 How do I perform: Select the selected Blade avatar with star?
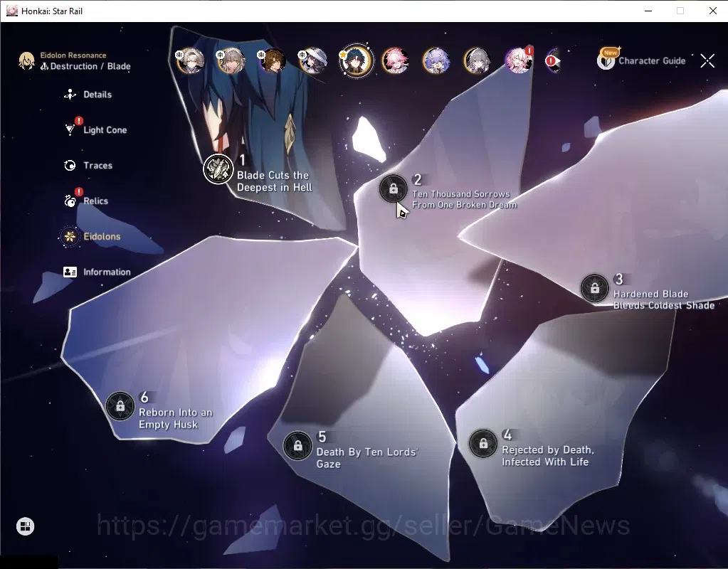356,60
